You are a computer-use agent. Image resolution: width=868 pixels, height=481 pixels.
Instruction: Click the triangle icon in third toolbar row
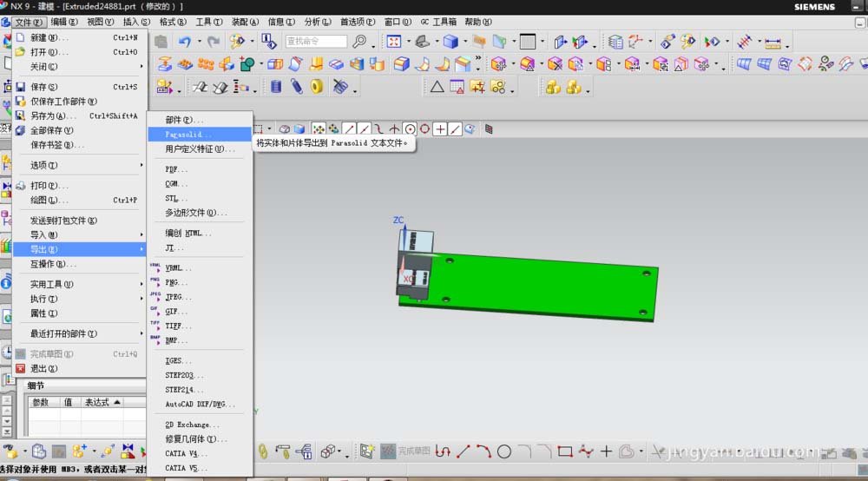437,87
